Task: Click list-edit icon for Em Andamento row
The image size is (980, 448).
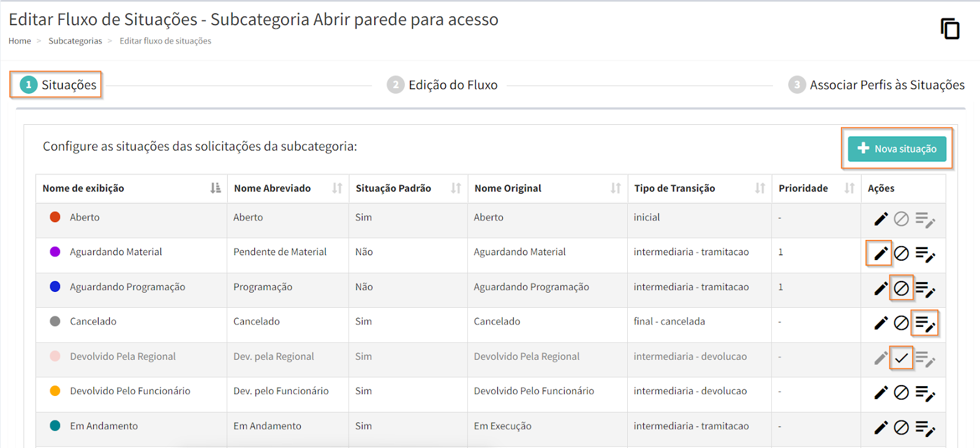Action: (x=924, y=428)
